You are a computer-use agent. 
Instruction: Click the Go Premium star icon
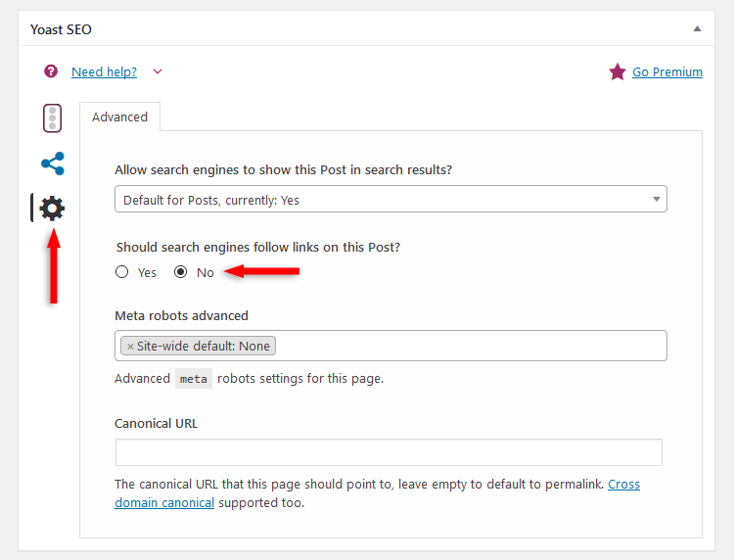pos(617,72)
